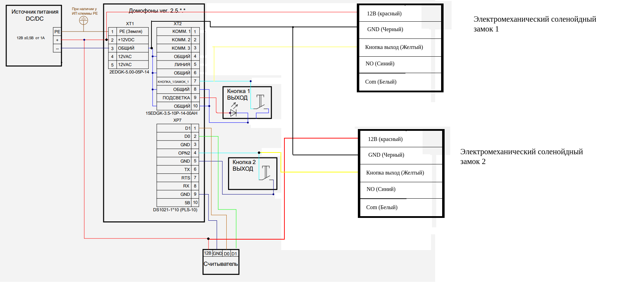Select 'Кнопка выход (Желтый)' on lock 1
The height and width of the screenshot is (284, 644).
(394, 47)
